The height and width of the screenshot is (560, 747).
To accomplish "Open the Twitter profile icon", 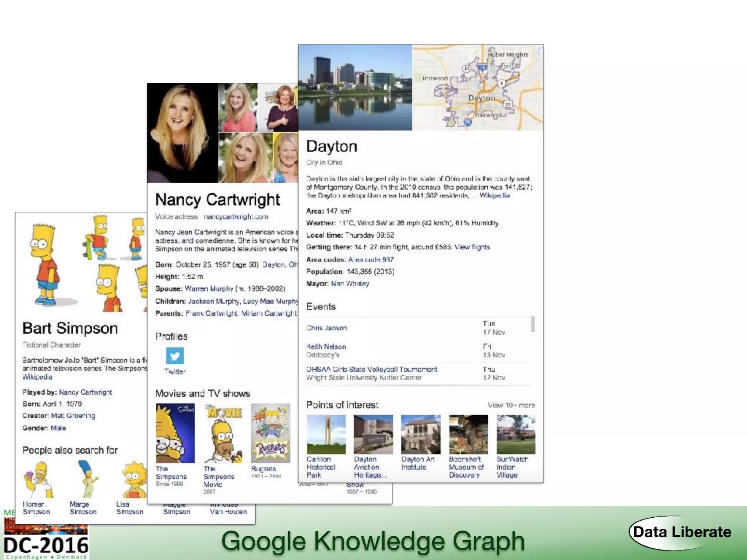I will point(175,355).
